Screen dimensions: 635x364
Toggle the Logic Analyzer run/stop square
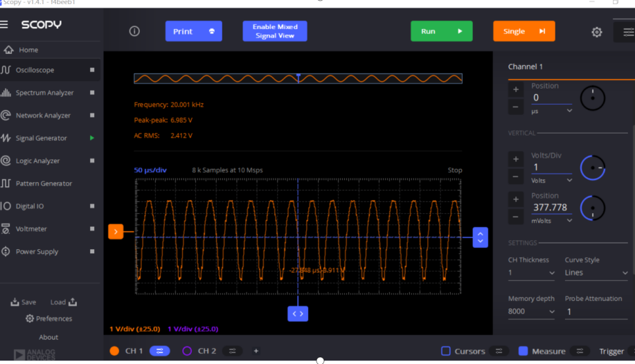click(92, 161)
